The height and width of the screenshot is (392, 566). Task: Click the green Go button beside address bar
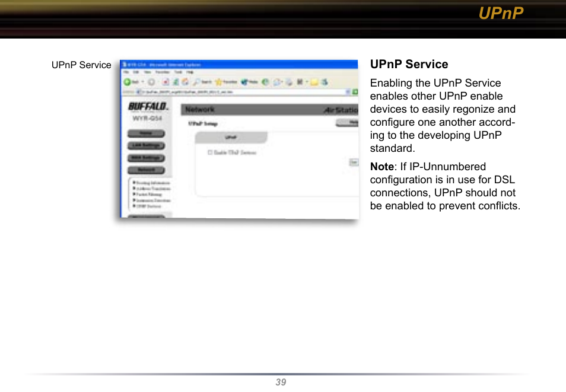355,92
